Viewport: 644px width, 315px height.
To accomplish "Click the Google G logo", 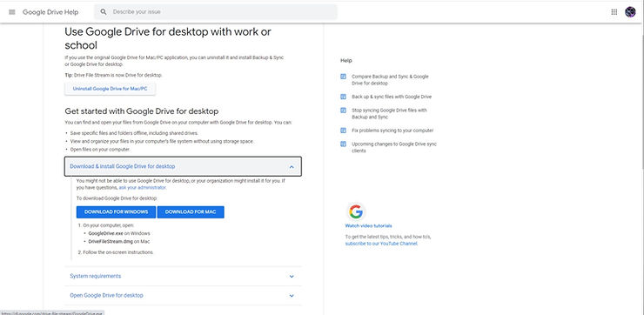I will [356, 212].
